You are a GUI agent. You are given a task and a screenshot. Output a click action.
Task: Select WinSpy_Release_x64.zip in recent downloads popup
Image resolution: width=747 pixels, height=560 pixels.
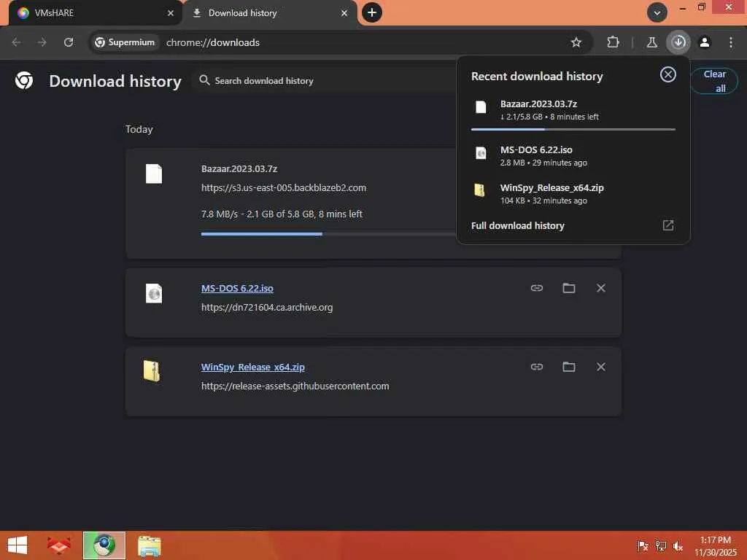click(573, 193)
